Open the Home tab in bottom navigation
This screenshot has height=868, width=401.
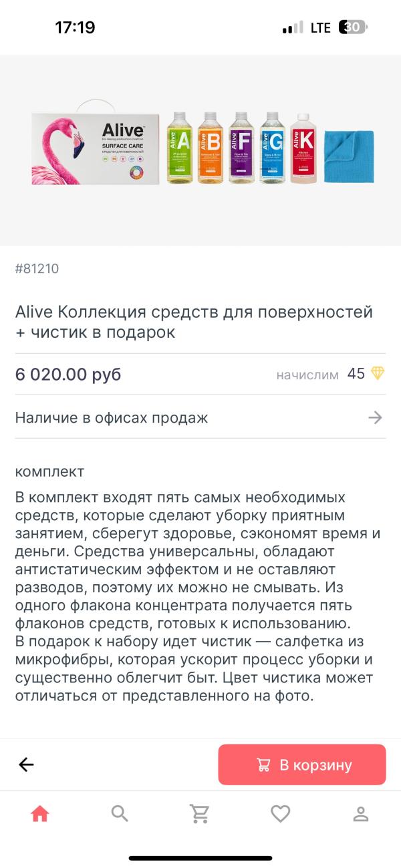pyautogui.click(x=39, y=814)
